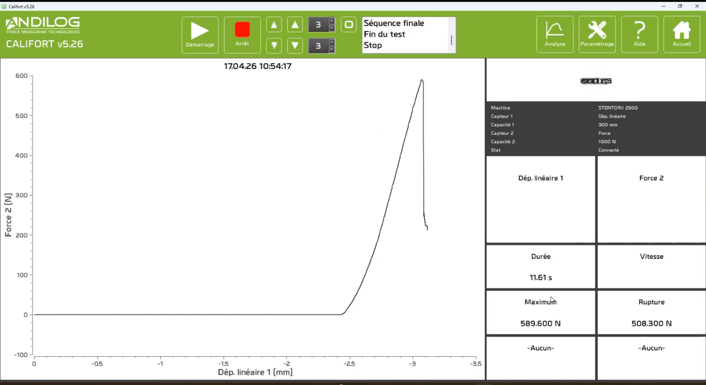706x385 pixels.
Task: Click the right-hand jog up arrow button
Action: [295, 25]
